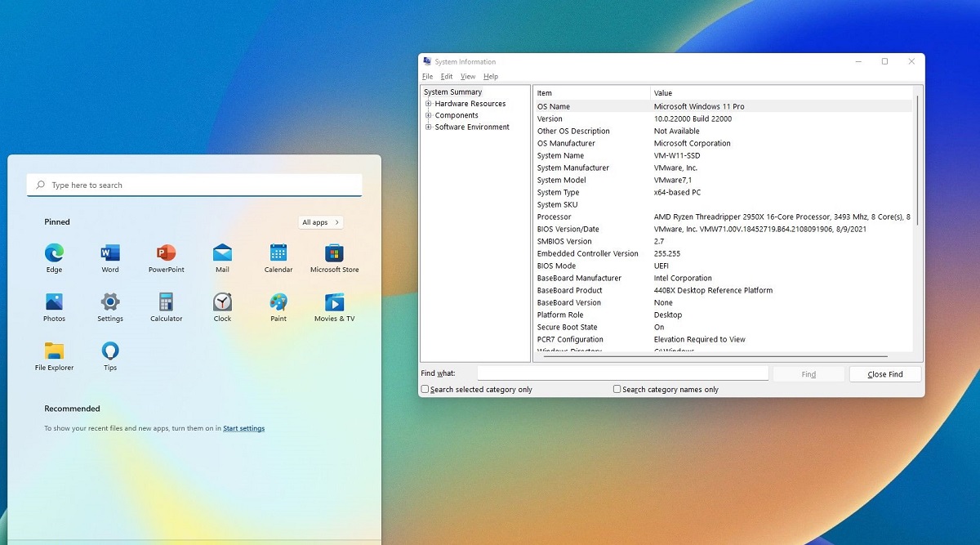Screen dimensions: 980x545
Task: Expand the Hardware Resources tree node
Action: coord(429,104)
